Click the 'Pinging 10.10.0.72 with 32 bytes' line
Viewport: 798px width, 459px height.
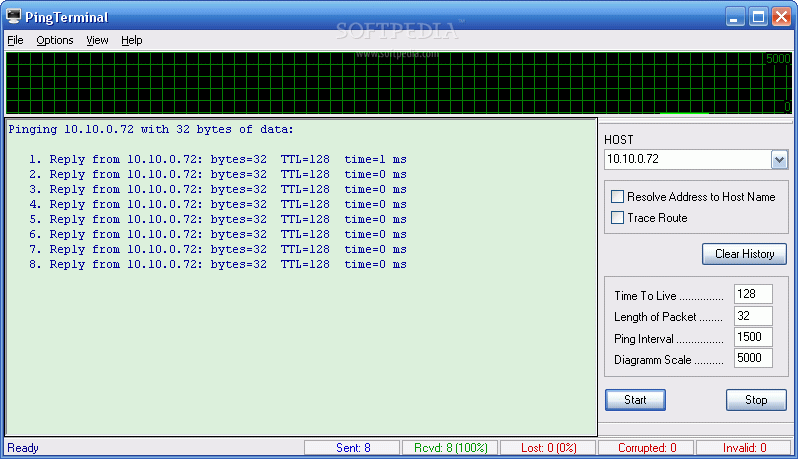tap(151, 129)
